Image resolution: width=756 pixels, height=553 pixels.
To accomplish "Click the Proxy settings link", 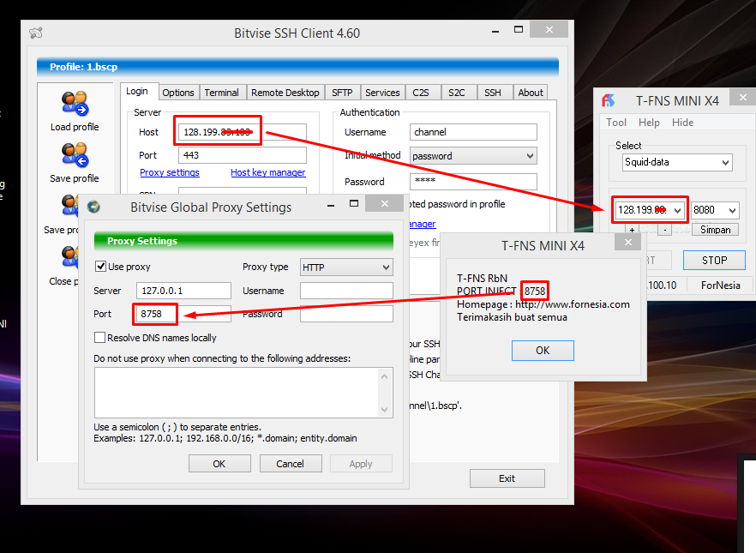I will [x=169, y=172].
